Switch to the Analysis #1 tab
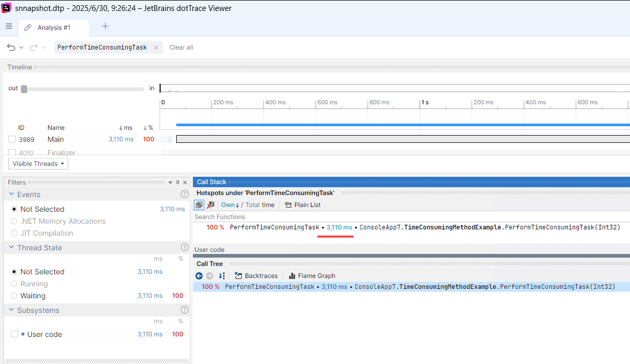The width and height of the screenshot is (630, 364). pyautogui.click(x=54, y=28)
